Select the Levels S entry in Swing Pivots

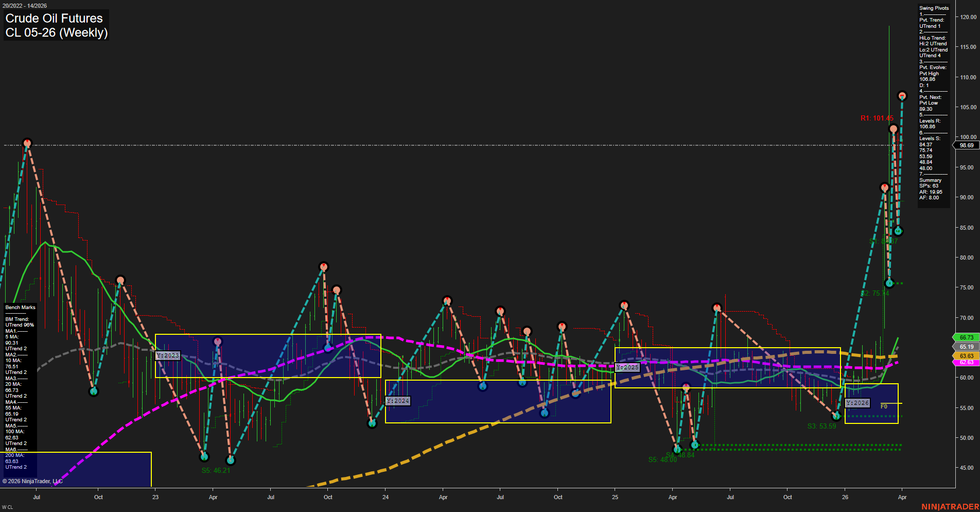929,138
